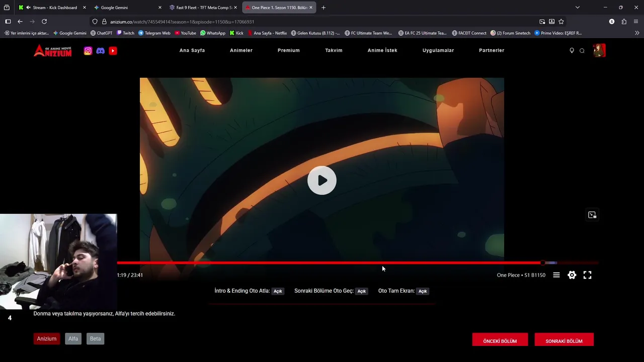Click the site security shield icon

95,22
